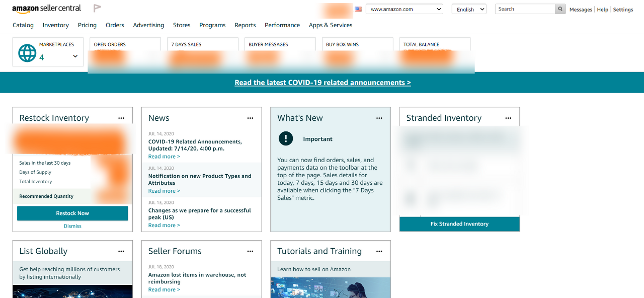Image resolution: width=644 pixels, height=298 pixels.
Task: Click the Stranded Inventory card title
Action: pos(444,118)
